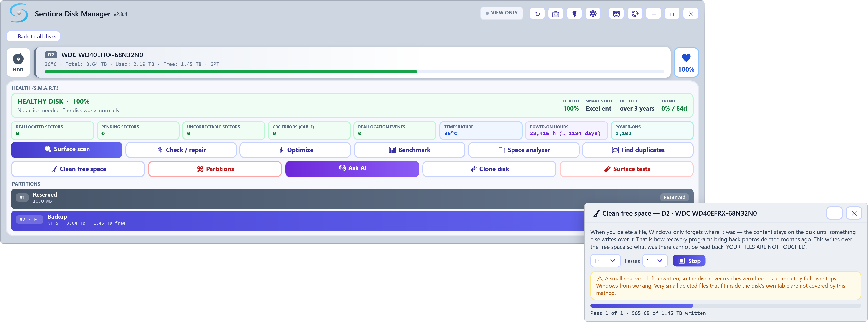Click the medical staff icon in title bar
The image size is (868, 322).
[x=574, y=14]
